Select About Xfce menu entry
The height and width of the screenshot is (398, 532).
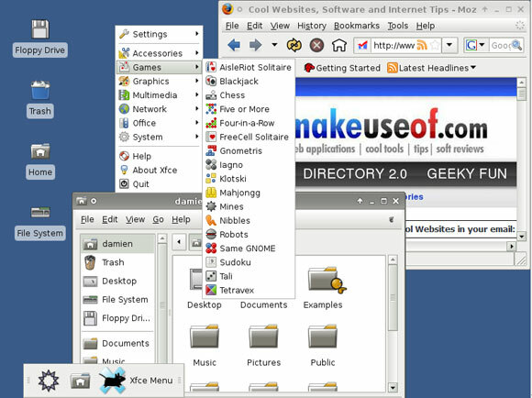(x=159, y=170)
